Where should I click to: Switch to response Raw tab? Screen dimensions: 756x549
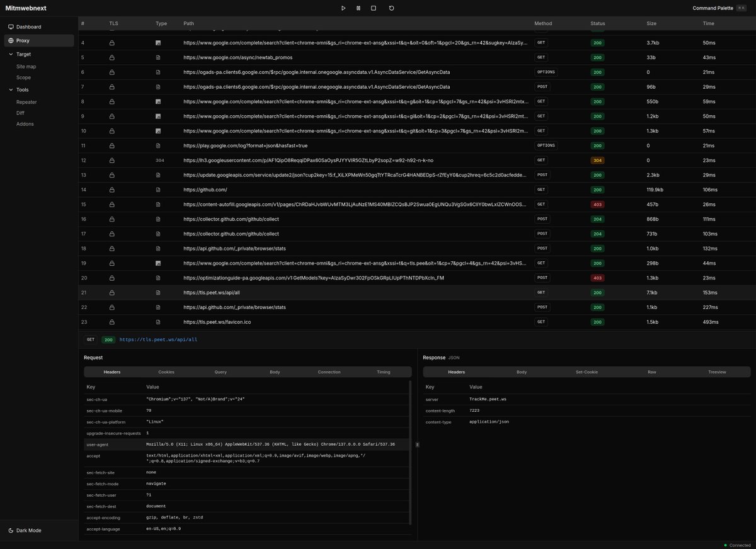[x=652, y=372]
